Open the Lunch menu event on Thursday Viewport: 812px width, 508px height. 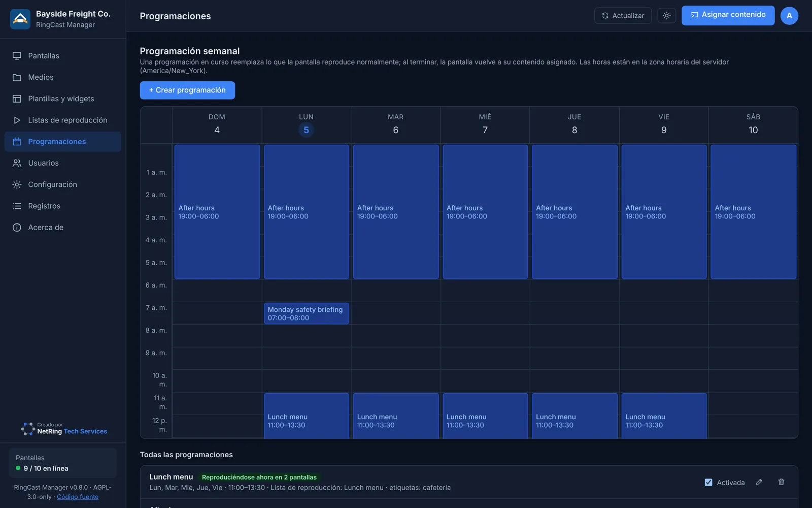point(574,416)
